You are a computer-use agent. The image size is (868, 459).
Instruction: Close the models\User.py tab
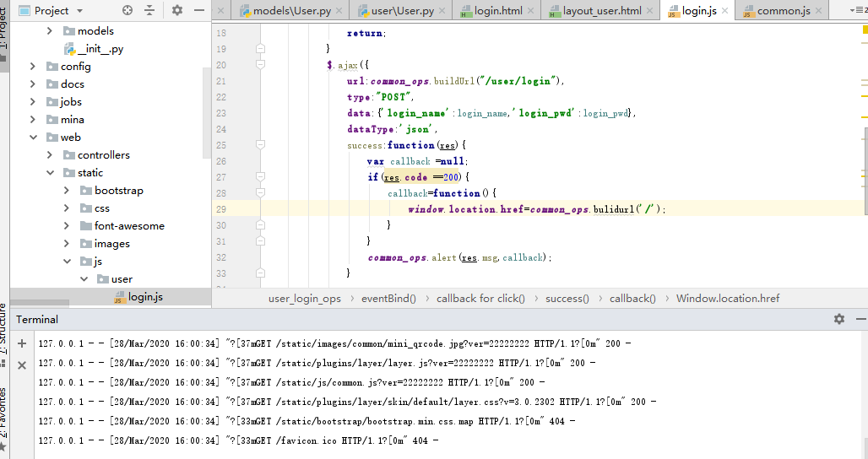coord(339,10)
